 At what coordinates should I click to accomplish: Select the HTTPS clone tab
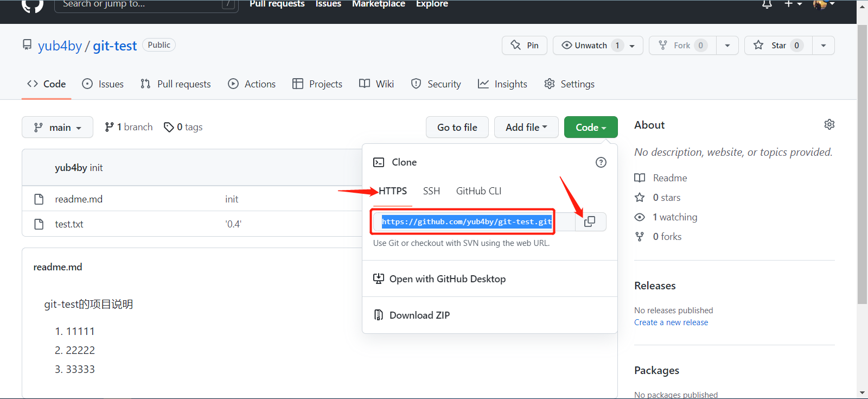393,191
